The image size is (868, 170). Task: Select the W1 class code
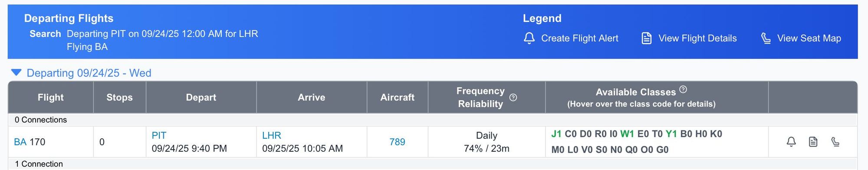[627, 134]
